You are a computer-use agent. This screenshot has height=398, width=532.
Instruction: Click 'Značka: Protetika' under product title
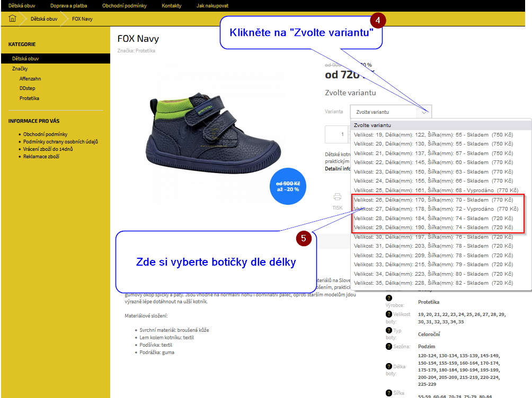pos(136,50)
